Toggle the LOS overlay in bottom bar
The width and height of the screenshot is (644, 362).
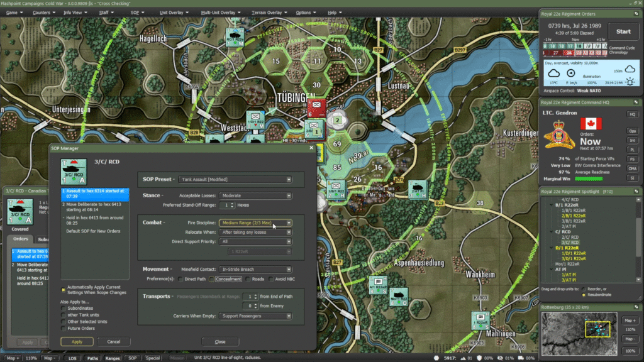tap(72, 358)
